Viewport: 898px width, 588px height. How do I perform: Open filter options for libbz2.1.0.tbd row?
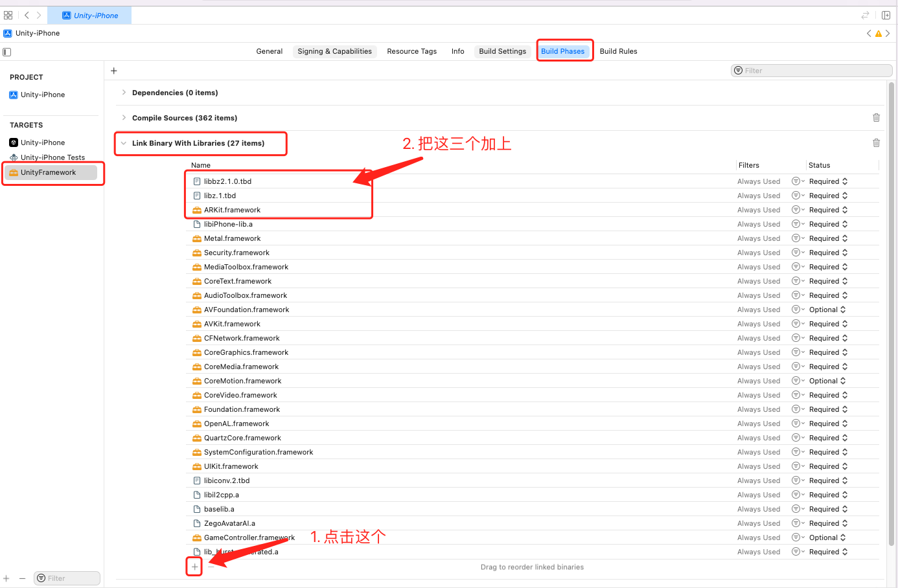[798, 182]
